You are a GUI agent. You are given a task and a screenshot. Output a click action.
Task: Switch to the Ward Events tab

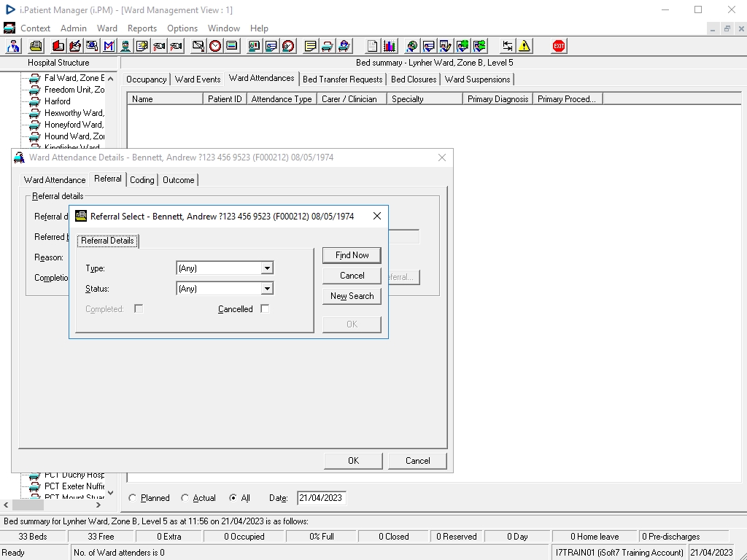(x=198, y=79)
